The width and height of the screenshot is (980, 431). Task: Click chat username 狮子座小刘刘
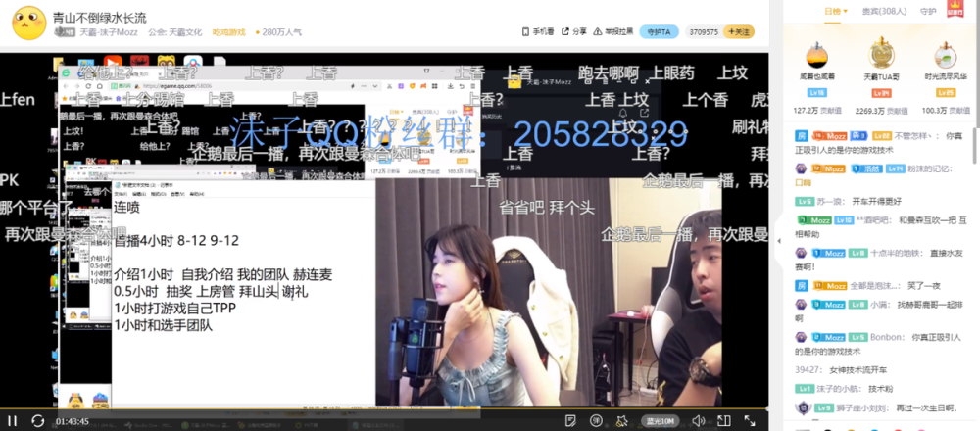(861, 407)
